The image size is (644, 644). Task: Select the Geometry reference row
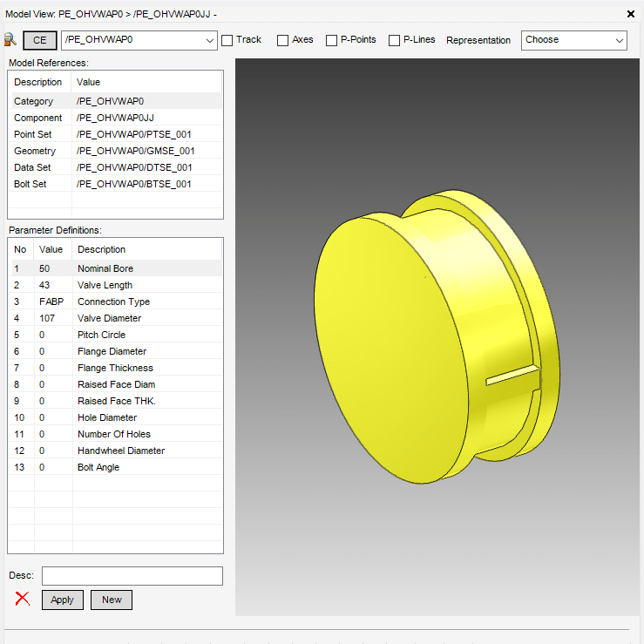[115, 151]
